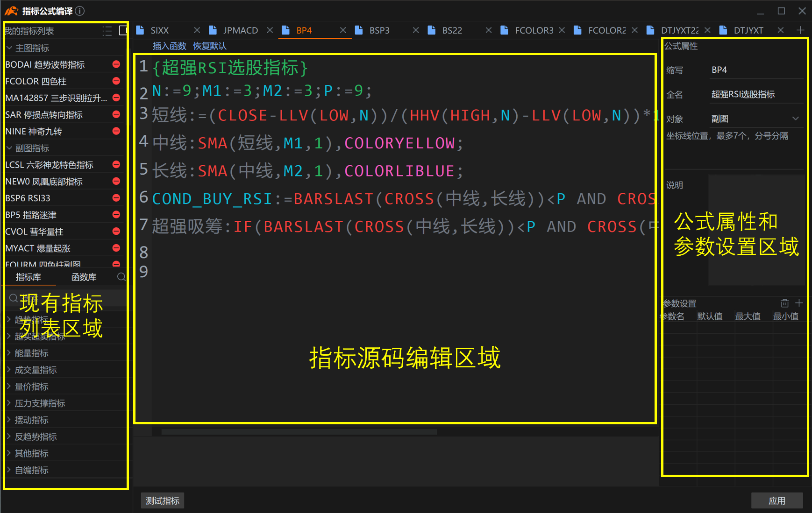Click the red minus icon for MYACT 爆量起涨

tap(116, 248)
